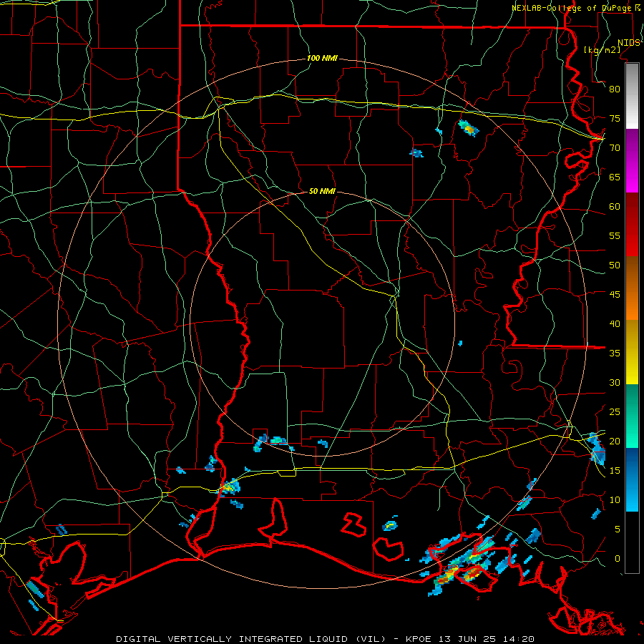This screenshot has height=644, width=644.
Task: Click the legend value "80"
Action: (615, 89)
